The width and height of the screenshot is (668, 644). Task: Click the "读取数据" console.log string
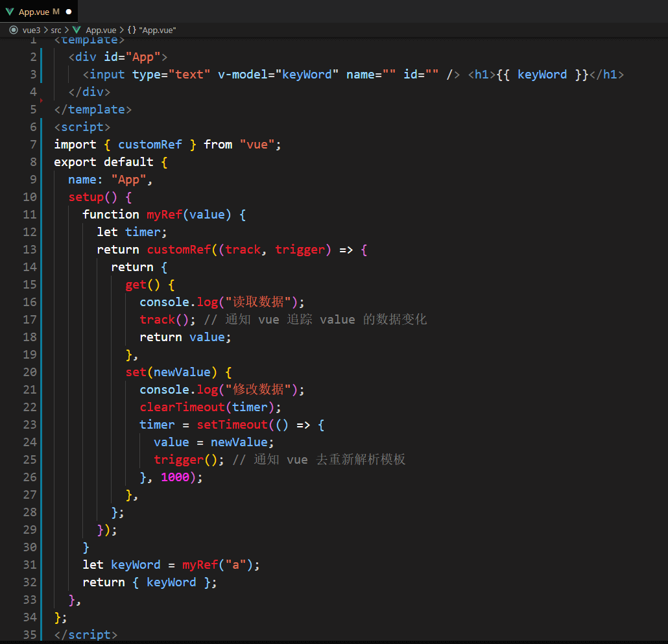[x=258, y=302]
